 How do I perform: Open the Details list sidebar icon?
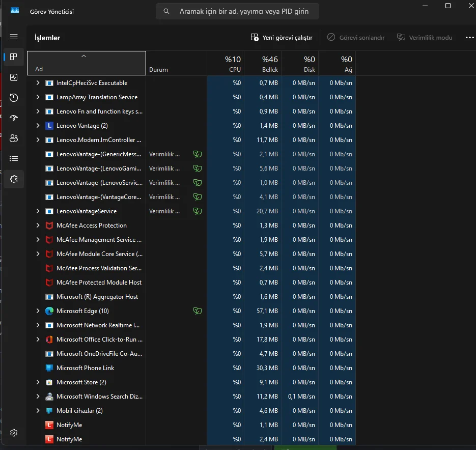(x=14, y=158)
